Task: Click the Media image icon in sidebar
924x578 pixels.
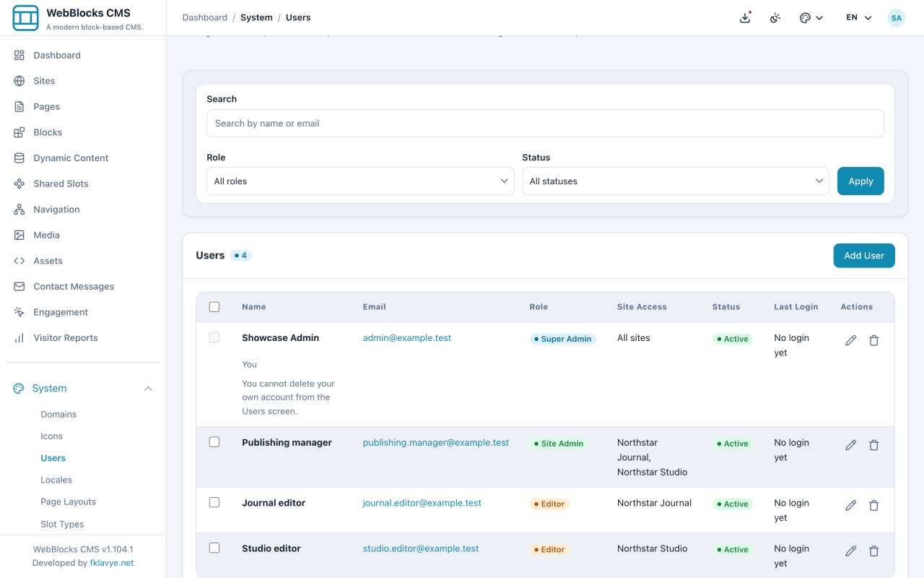Action: 19,235
